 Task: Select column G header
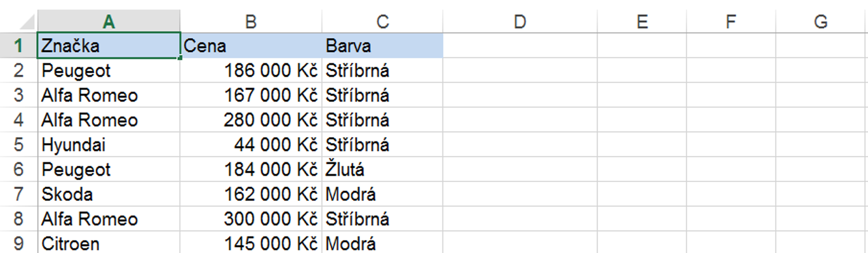821,22
